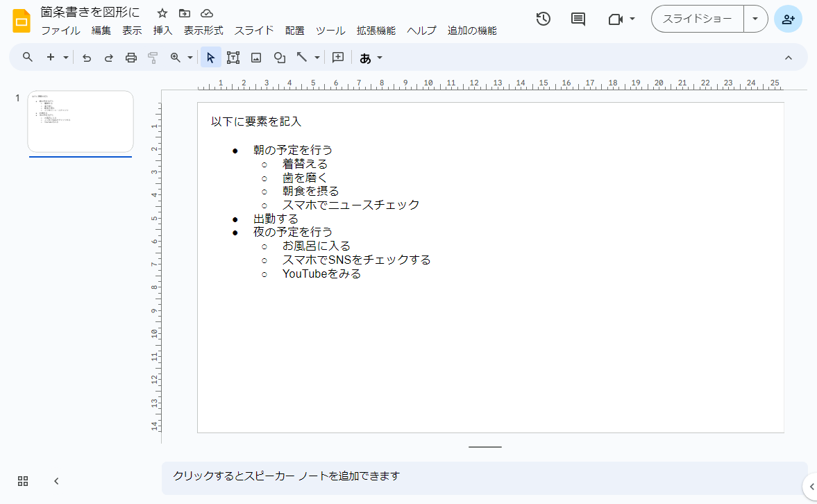Hide the menus with the up chevron
817x504 pixels.
(x=789, y=58)
